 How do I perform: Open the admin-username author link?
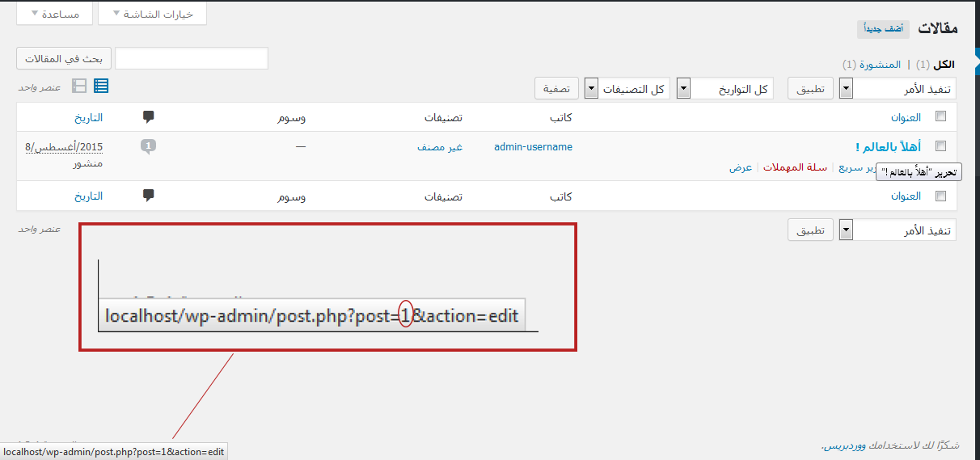point(533,147)
